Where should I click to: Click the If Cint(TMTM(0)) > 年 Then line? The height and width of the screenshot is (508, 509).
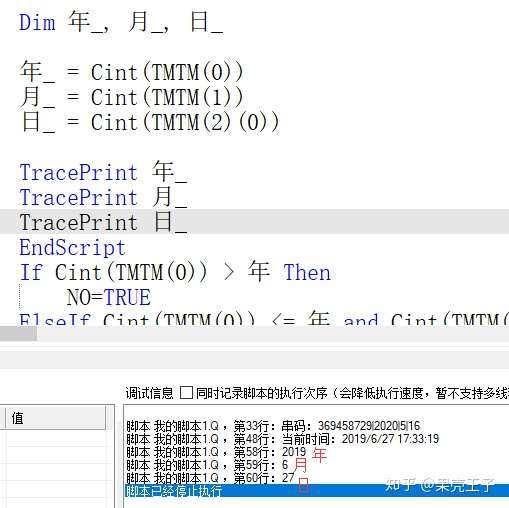point(175,272)
